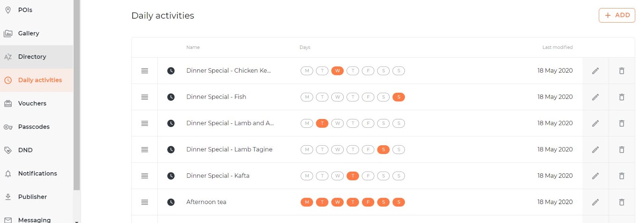Toggle Friday on the Dinner Special - Fish row

368,97
